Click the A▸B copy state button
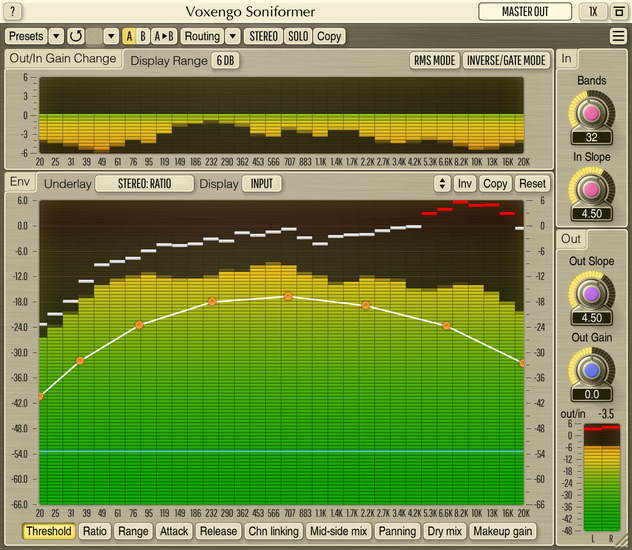 [x=164, y=36]
